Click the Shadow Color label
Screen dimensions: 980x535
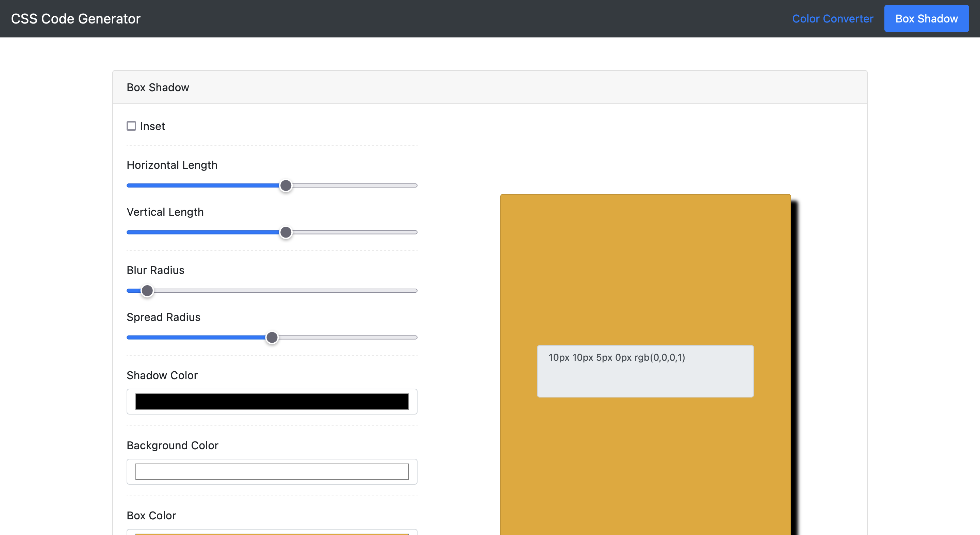click(162, 375)
